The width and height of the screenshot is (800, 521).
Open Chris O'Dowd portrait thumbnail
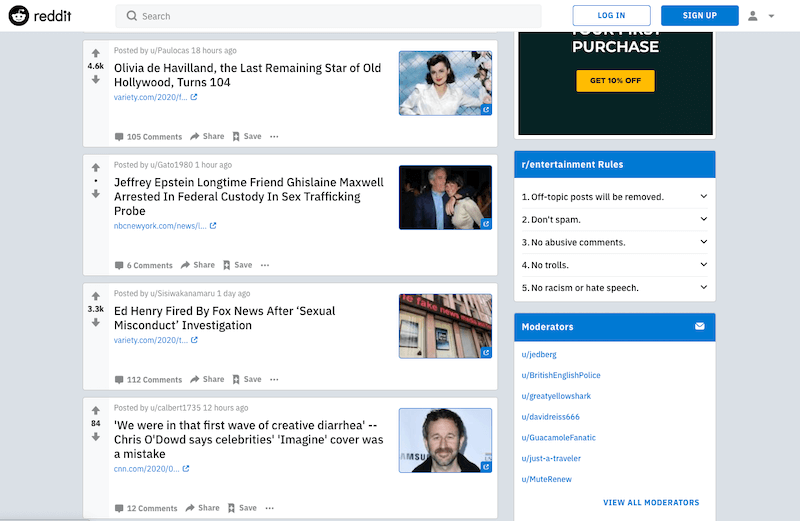click(445, 440)
